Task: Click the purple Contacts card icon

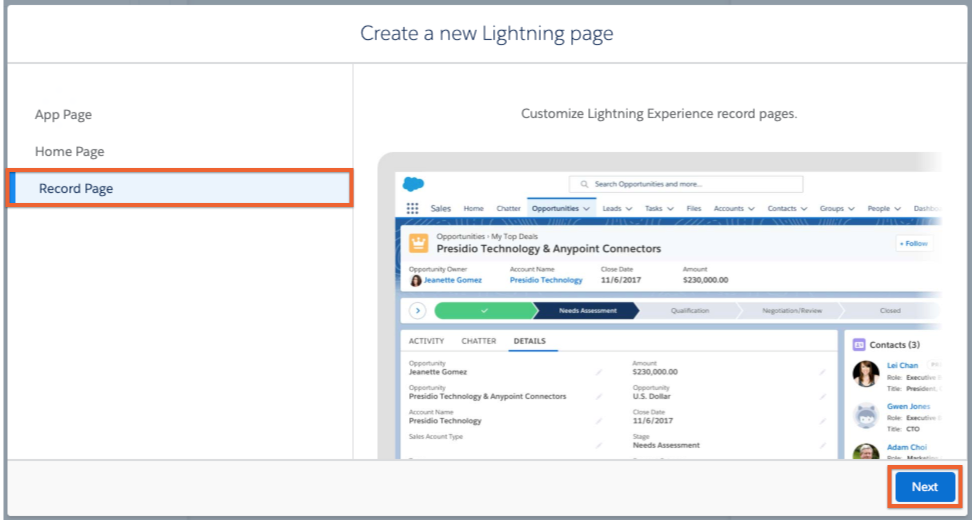Action: click(x=859, y=344)
